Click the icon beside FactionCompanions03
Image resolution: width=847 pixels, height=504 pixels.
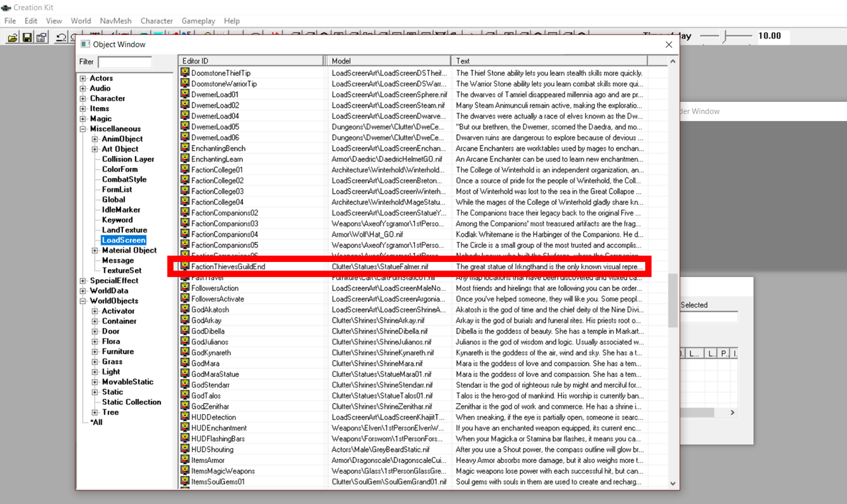coord(185,224)
